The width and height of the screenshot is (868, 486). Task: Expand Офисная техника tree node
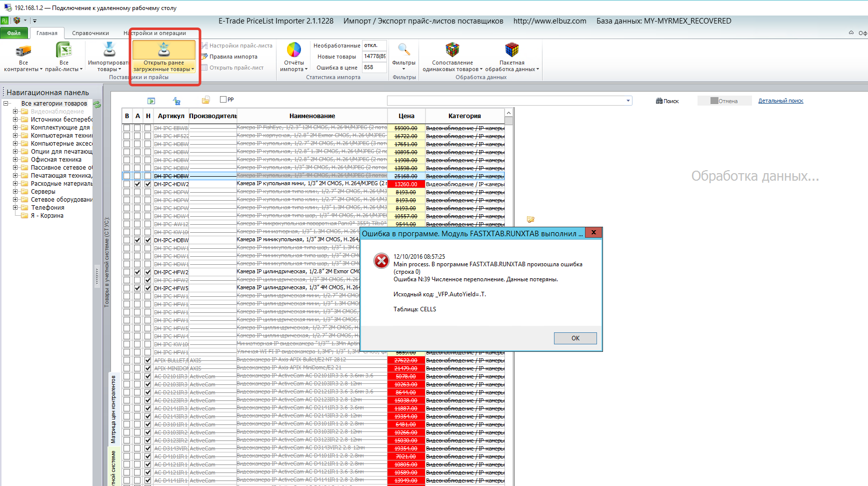(x=15, y=160)
